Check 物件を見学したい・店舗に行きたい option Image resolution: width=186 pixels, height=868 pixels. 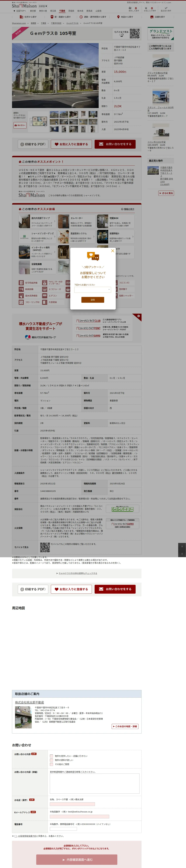click(x=51, y=756)
